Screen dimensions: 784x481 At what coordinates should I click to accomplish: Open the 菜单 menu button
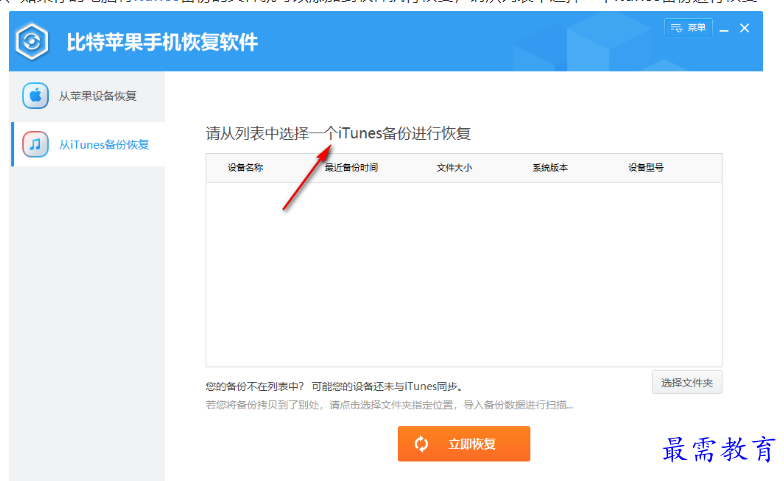click(688, 28)
